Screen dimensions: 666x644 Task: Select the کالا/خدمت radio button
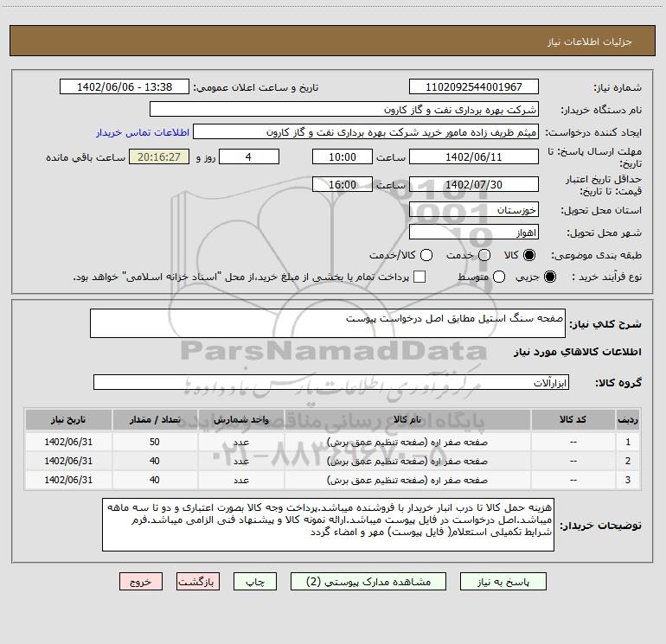(426, 255)
